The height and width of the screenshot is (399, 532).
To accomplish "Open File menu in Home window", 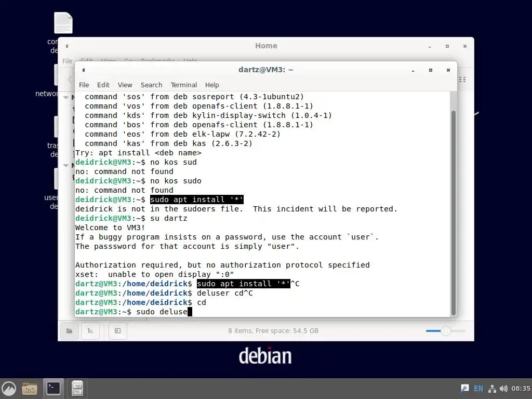I will [x=67, y=61].
